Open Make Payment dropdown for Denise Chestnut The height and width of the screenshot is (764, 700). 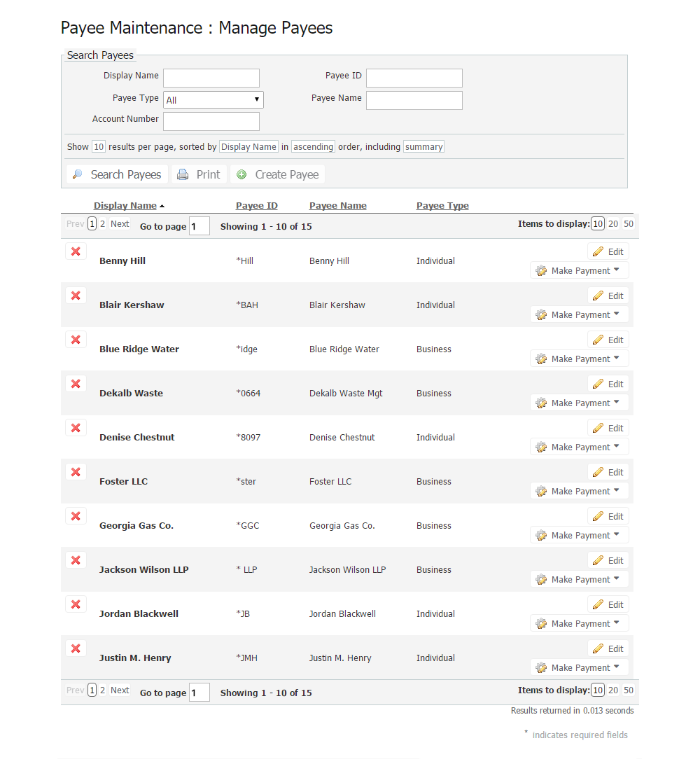click(579, 447)
